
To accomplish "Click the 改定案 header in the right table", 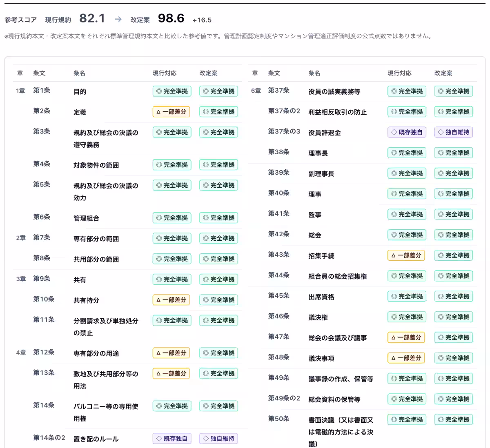I will (443, 73).
